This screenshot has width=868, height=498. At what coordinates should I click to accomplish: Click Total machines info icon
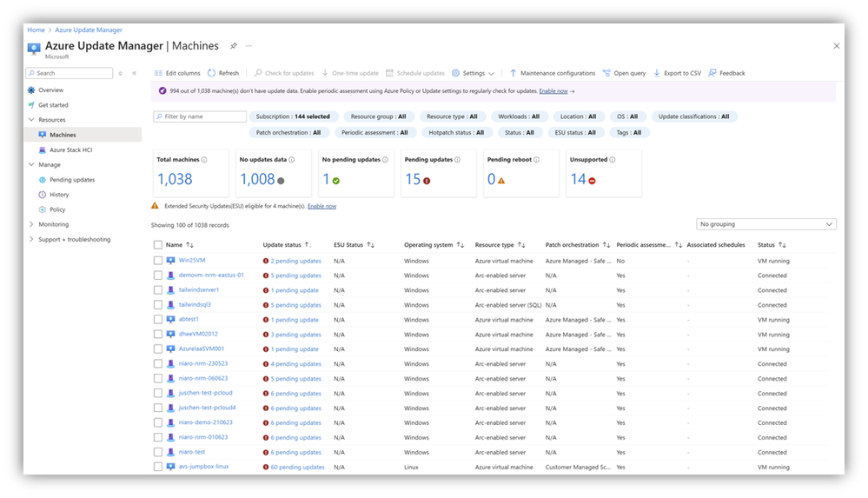[204, 160]
